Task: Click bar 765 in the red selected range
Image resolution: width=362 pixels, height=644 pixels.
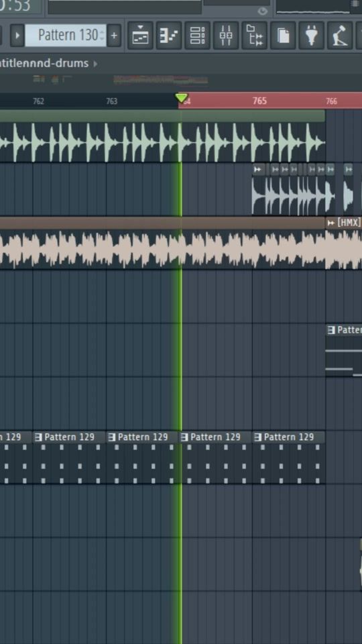Action: pos(259,101)
